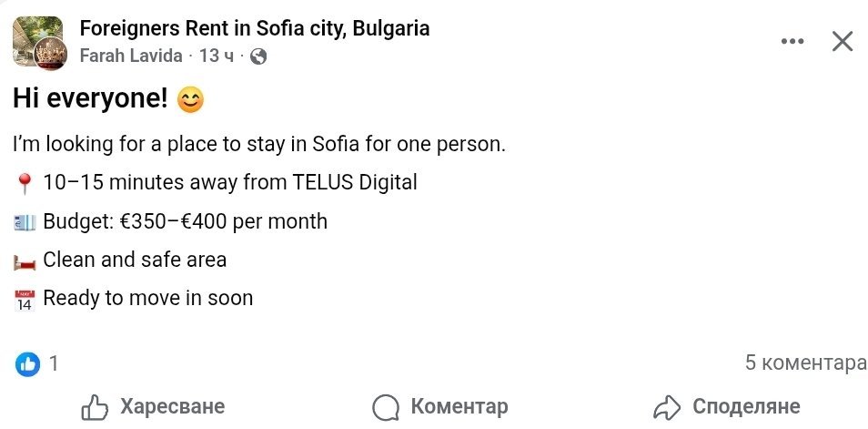Click the Коментар comment button
868x429 pixels.
(x=440, y=406)
